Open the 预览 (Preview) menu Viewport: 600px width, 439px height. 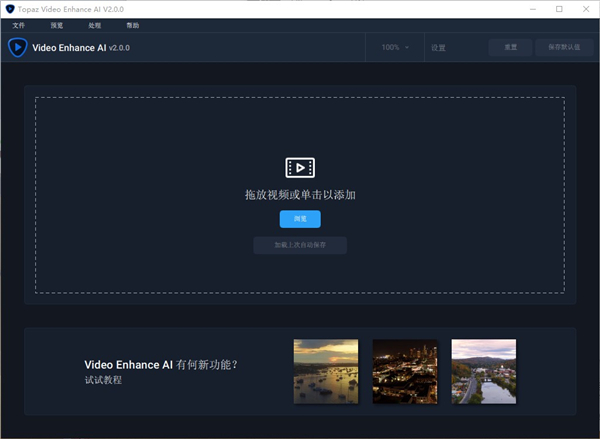(x=56, y=25)
